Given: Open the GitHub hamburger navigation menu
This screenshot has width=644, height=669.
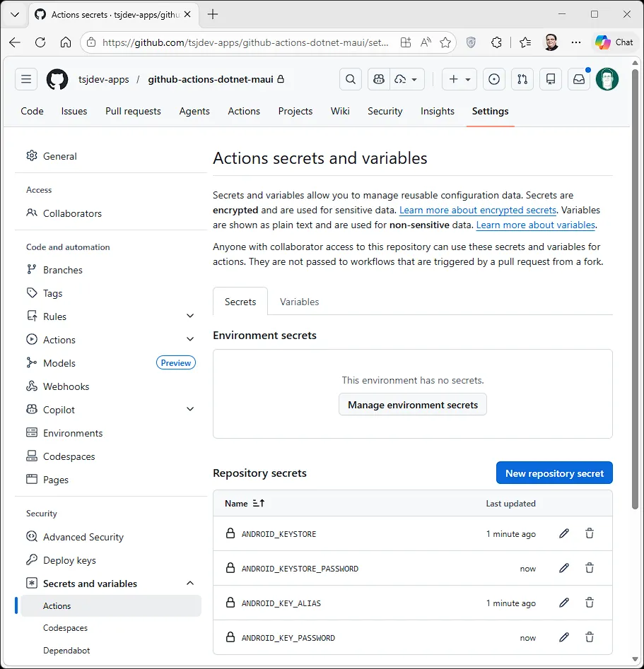Looking at the screenshot, I should tap(26, 79).
